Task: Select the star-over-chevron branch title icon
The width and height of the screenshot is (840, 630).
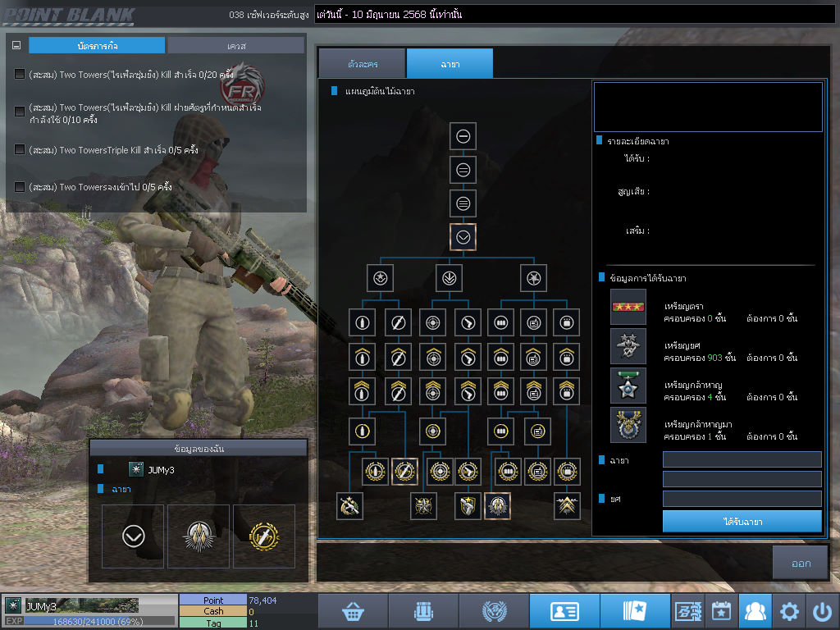Action: 381,278
